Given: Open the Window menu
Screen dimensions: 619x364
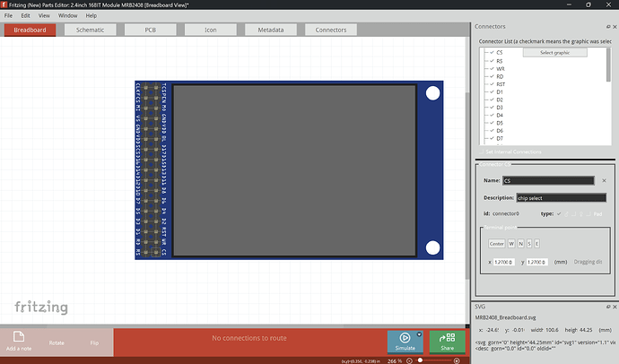Looking at the screenshot, I should pos(67,16).
